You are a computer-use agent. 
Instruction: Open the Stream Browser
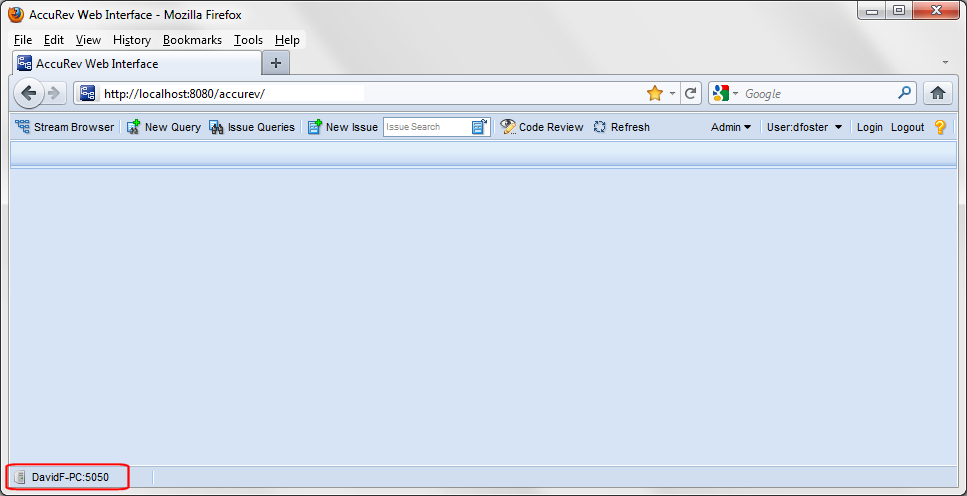click(65, 127)
